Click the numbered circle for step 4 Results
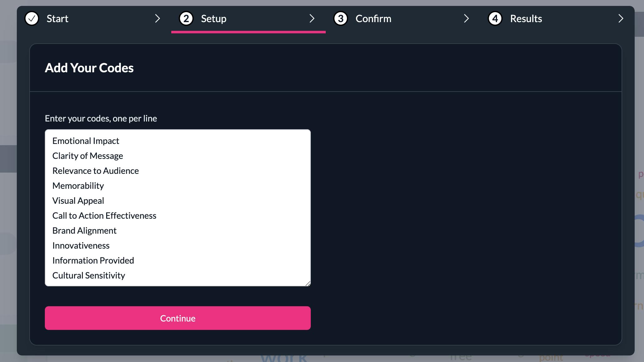The image size is (644, 362). pyautogui.click(x=495, y=18)
